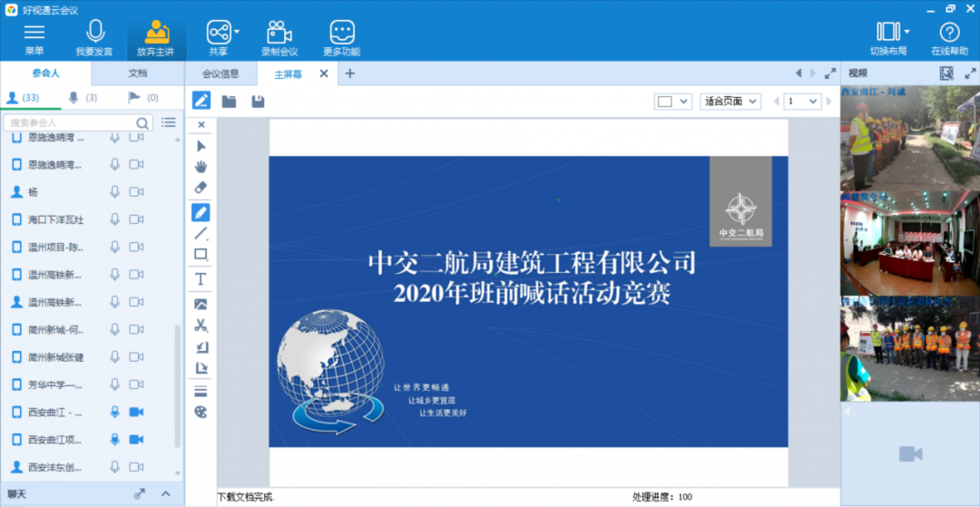
Task: Switch to the 会议信息 tab
Action: [x=220, y=73]
